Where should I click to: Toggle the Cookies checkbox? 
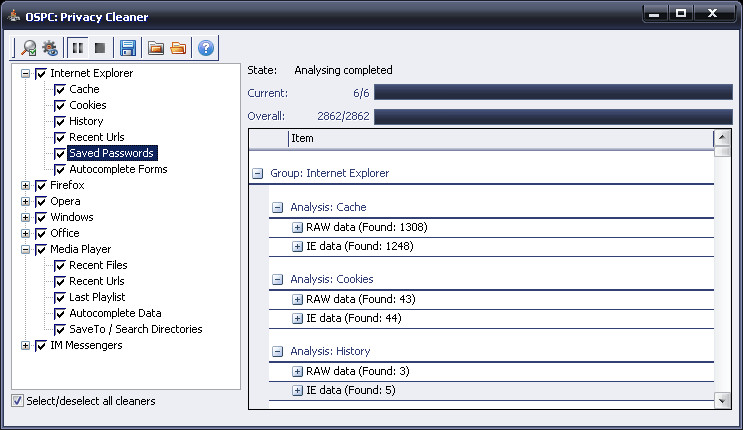point(60,105)
